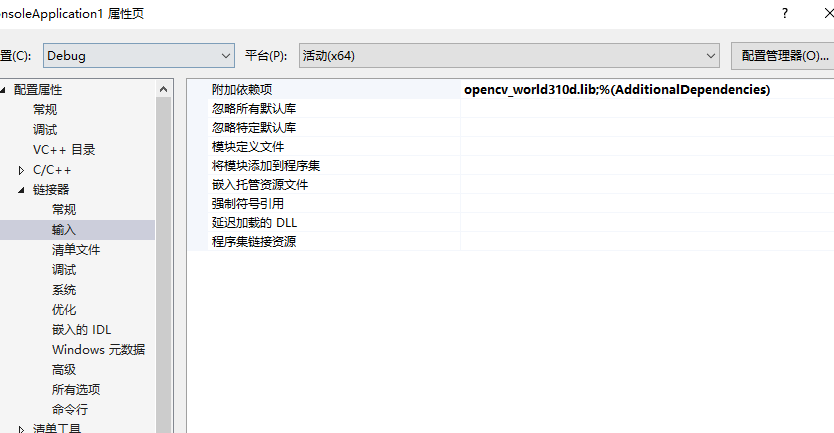Select VC++ 目录 in the tree
This screenshot has height=433, width=834.
(x=64, y=149)
